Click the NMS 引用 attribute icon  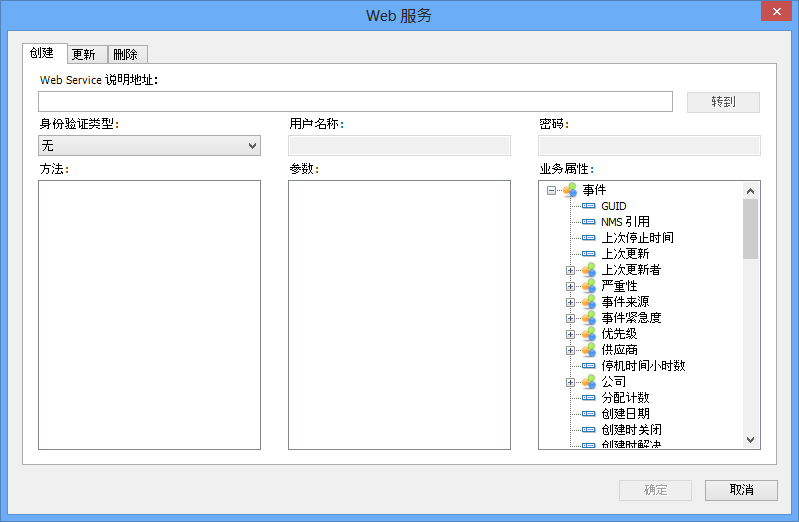point(588,222)
